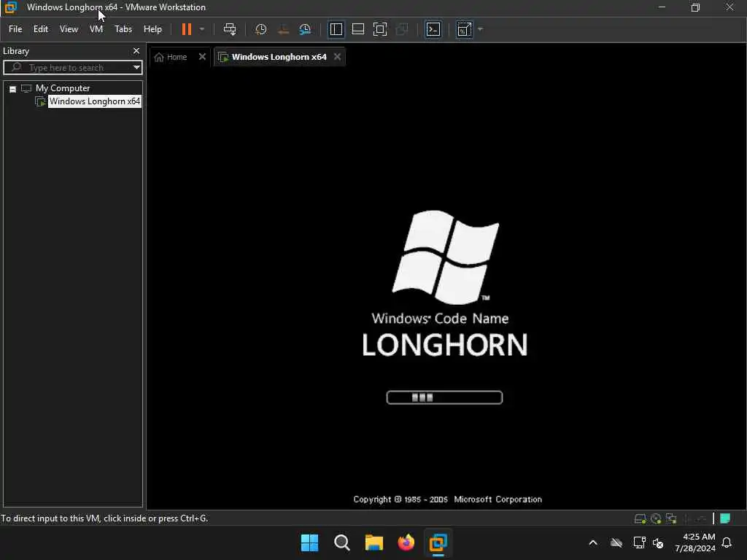Send Ctrl+Alt+Del to the virtual machine
Viewport: 747px width, 560px height.
[230, 29]
